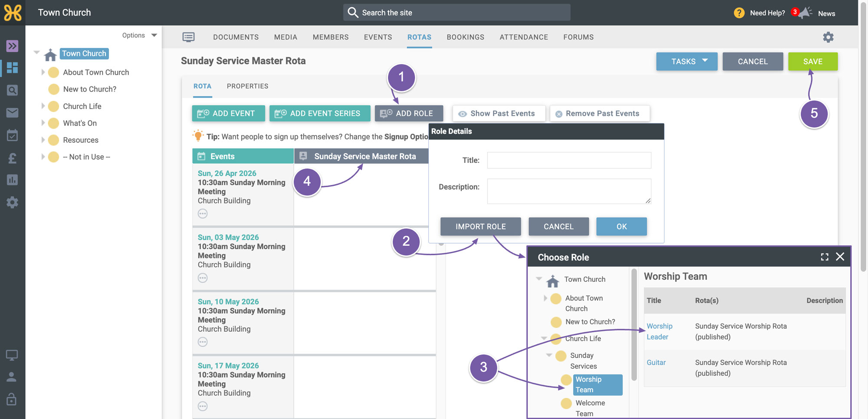
Task: Click the sidebar expand double-arrow icon
Action: (x=12, y=46)
